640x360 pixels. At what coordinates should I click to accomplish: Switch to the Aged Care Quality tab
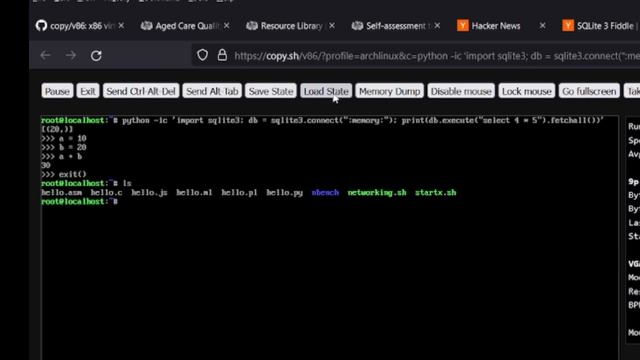pyautogui.click(x=186, y=26)
